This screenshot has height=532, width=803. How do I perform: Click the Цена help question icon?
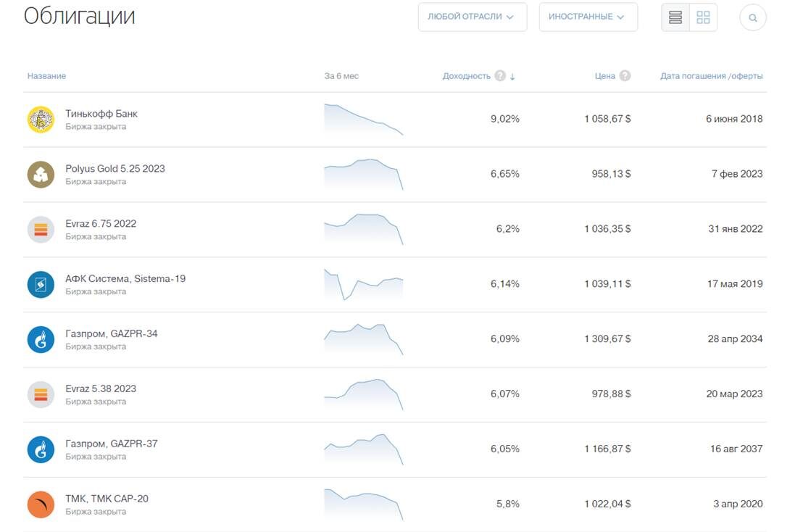click(x=625, y=76)
